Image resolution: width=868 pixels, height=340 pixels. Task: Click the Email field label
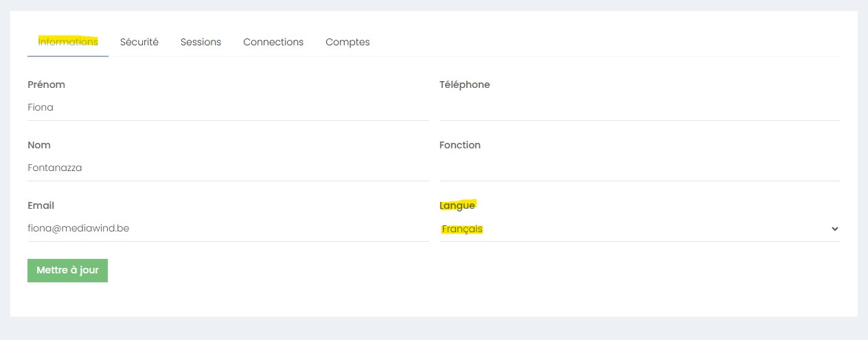pyautogui.click(x=41, y=205)
